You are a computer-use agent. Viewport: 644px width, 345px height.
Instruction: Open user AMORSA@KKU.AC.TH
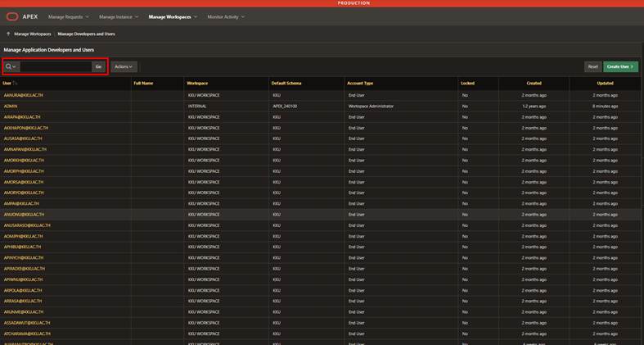pyautogui.click(x=24, y=182)
